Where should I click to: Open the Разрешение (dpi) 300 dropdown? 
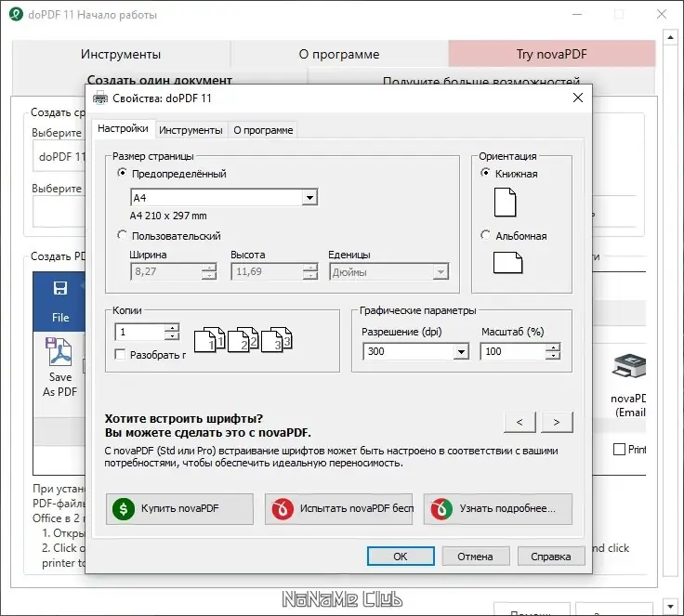tap(461, 351)
